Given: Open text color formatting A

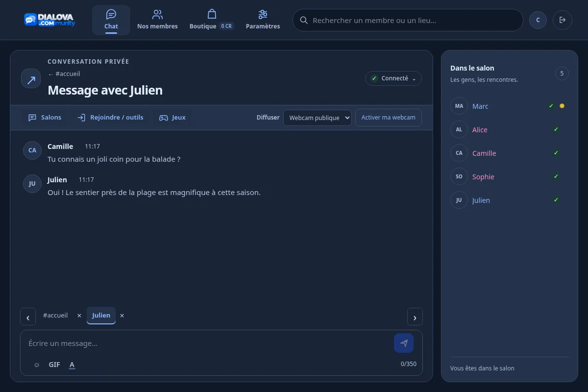Looking at the screenshot, I should [x=72, y=365].
